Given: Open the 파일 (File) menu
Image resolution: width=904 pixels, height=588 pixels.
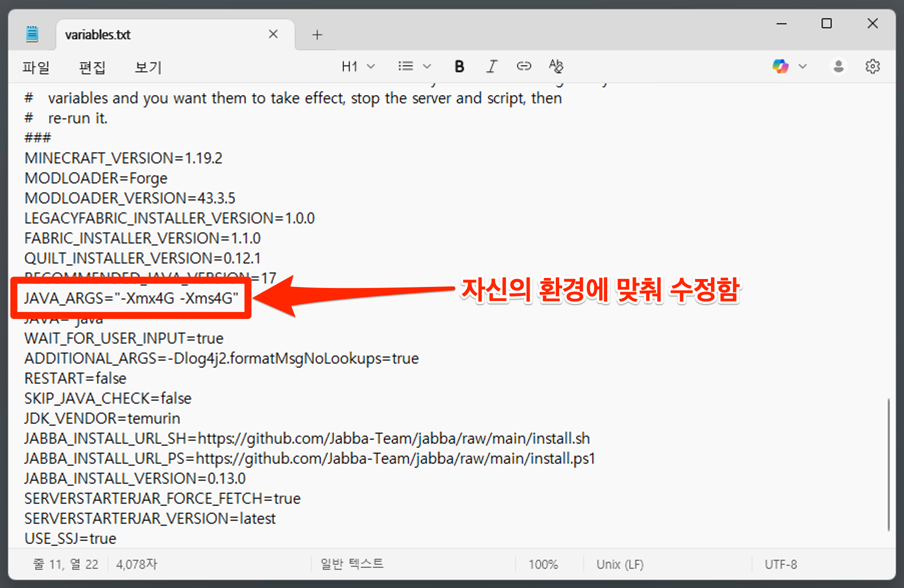Looking at the screenshot, I should tap(36, 67).
